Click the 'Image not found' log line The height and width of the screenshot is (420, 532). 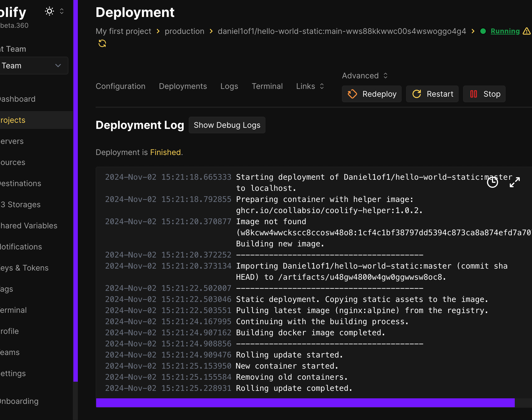click(x=271, y=221)
